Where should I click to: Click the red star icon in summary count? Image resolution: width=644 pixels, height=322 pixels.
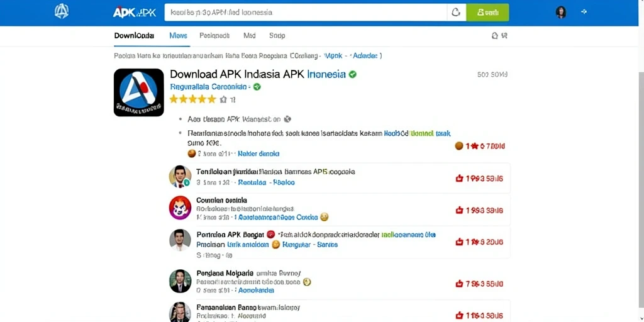[x=474, y=146]
